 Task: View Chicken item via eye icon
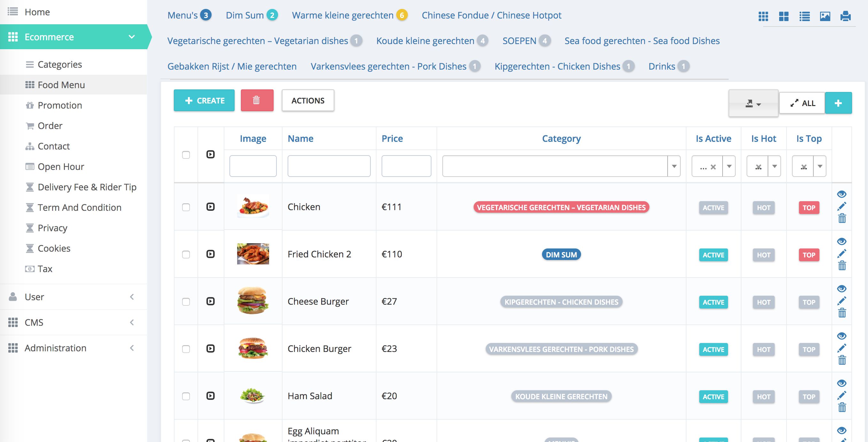(841, 194)
